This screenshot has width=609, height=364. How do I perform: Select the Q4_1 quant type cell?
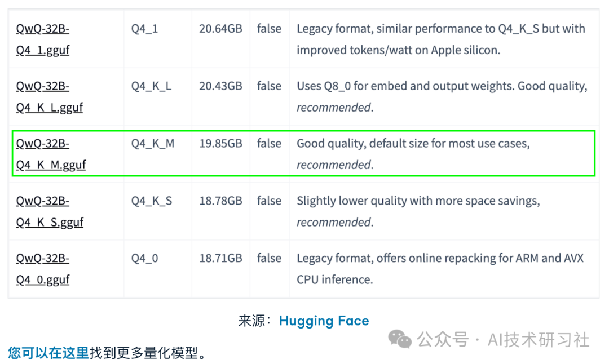pyautogui.click(x=145, y=29)
